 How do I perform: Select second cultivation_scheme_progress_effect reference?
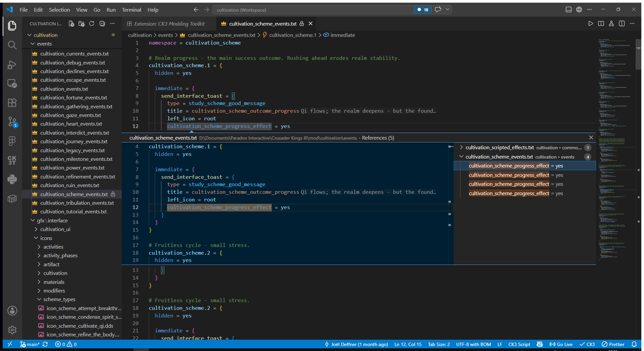click(x=525, y=175)
